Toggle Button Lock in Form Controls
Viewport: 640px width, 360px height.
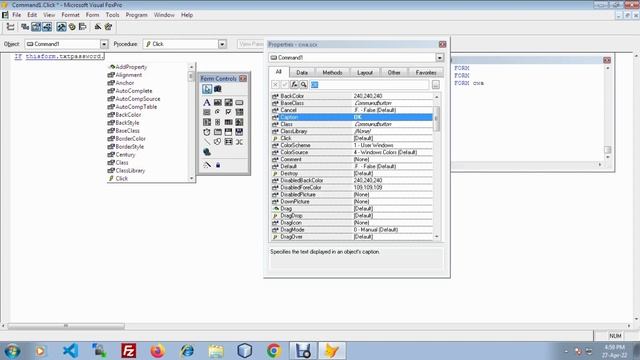218,165
